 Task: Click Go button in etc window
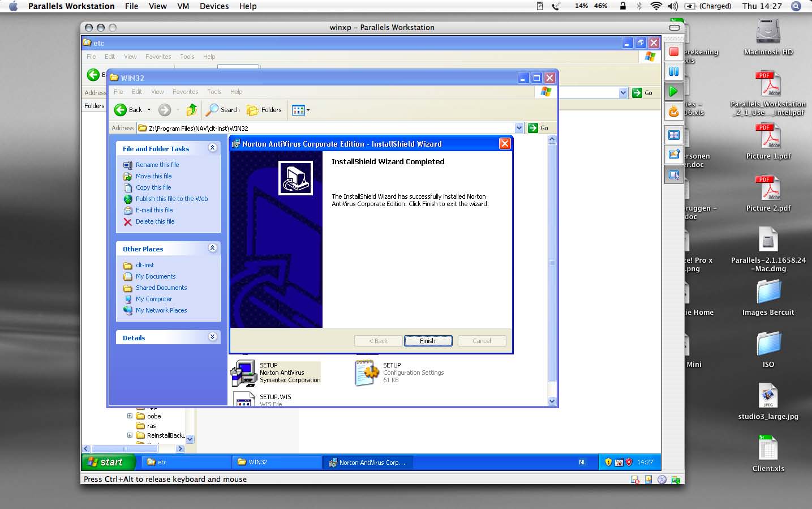click(643, 93)
